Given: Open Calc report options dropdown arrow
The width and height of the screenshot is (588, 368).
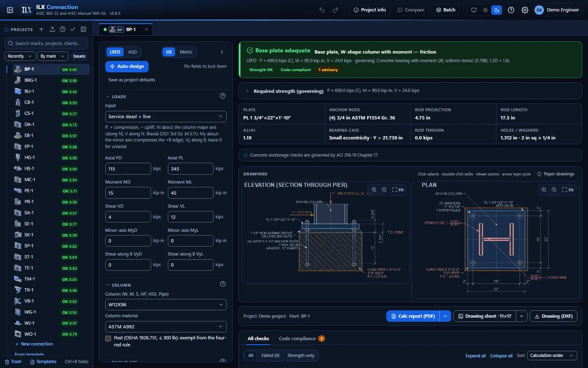Looking at the screenshot, I should [x=445, y=316].
